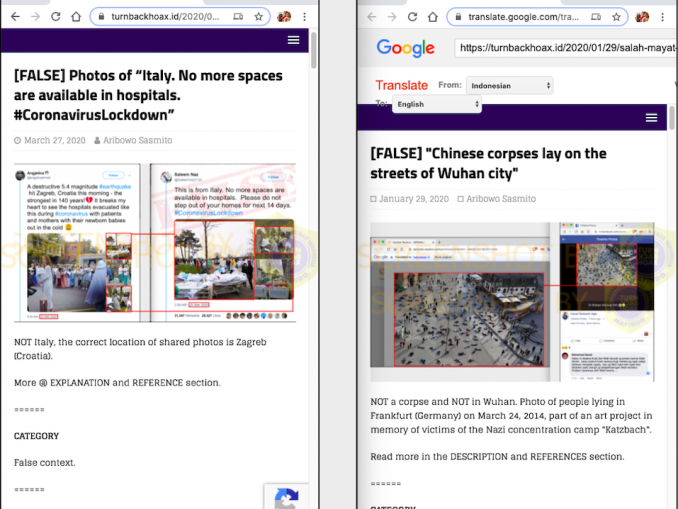Click forward arrow in left browser window
The image size is (678, 509).
(35, 17)
